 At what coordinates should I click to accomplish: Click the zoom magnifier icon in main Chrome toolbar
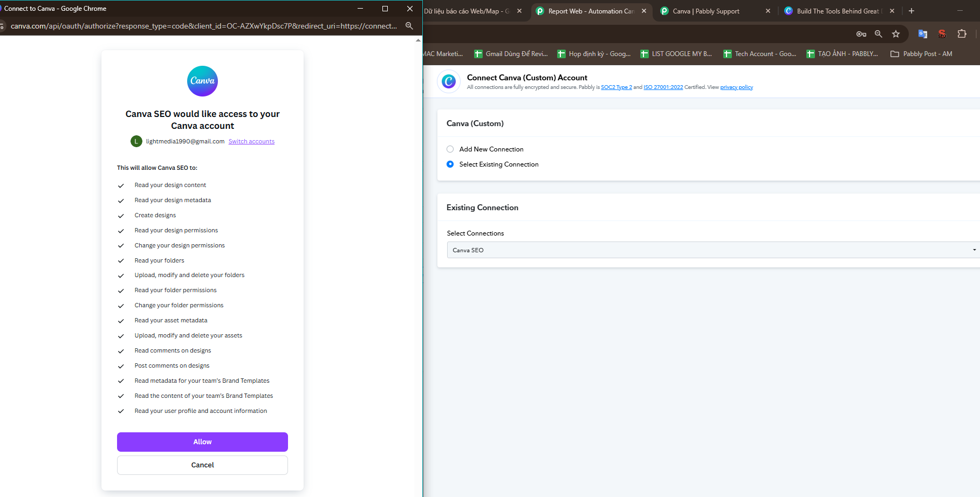[x=879, y=34]
